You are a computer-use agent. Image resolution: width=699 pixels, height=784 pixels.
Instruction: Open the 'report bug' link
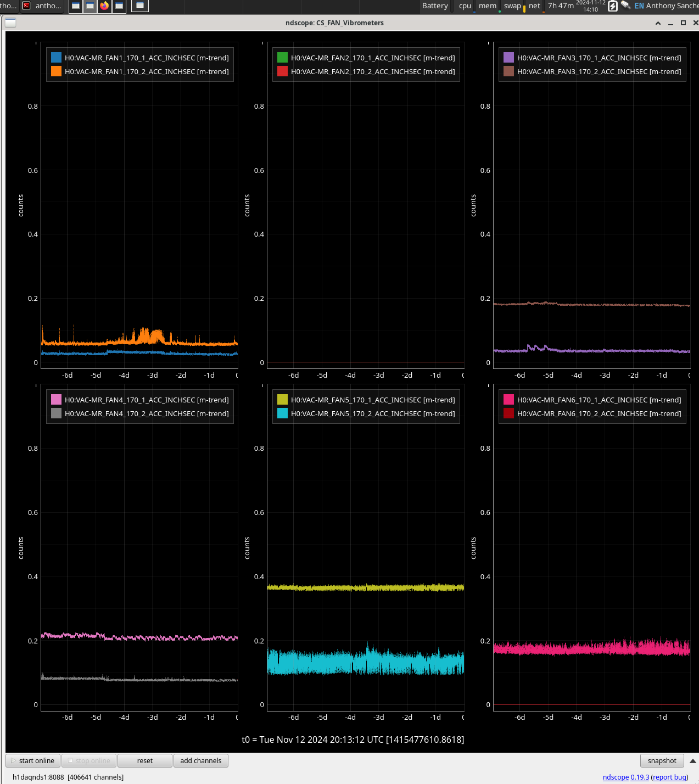tap(669, 777)
